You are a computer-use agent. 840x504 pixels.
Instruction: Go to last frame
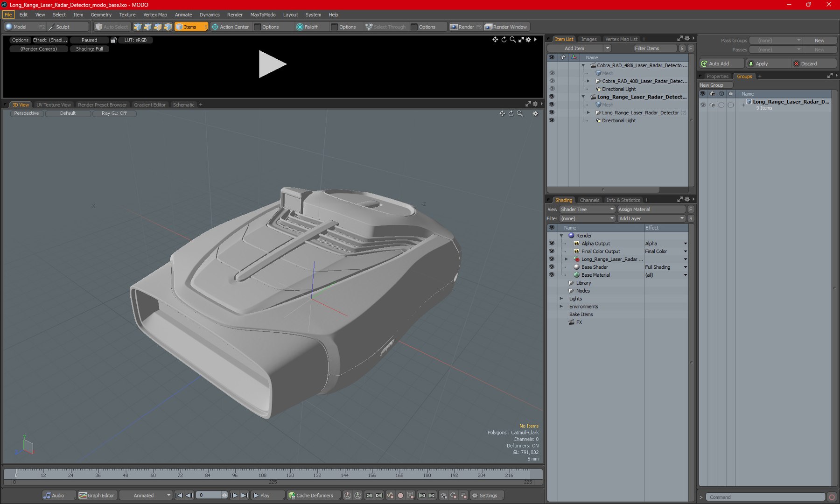point(245,496)
